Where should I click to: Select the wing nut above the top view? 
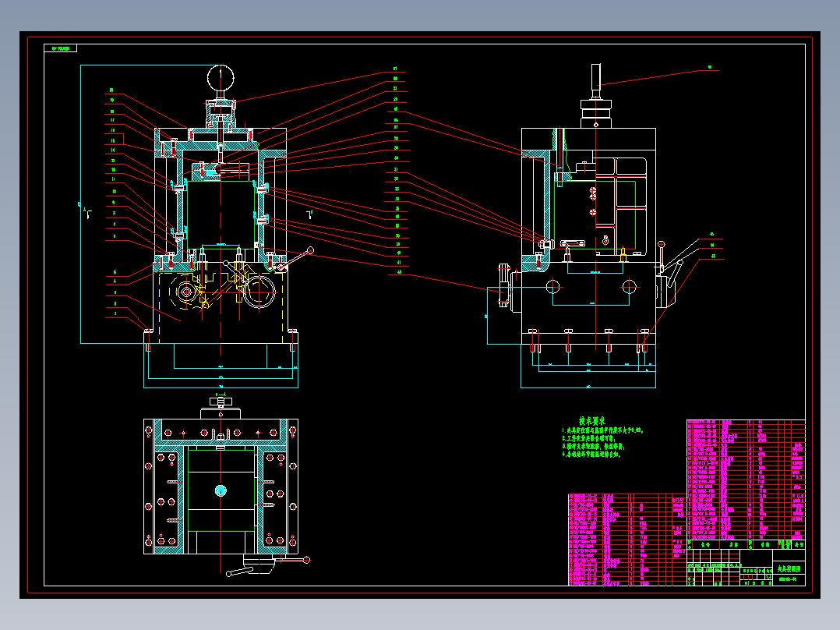[x=221, y=401]
